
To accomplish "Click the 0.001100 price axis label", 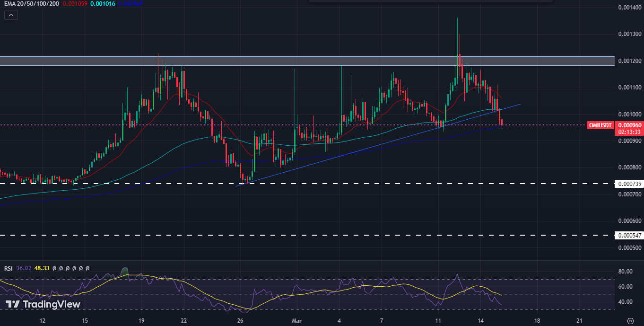I will pyautogui.click(x=630, y=88).
